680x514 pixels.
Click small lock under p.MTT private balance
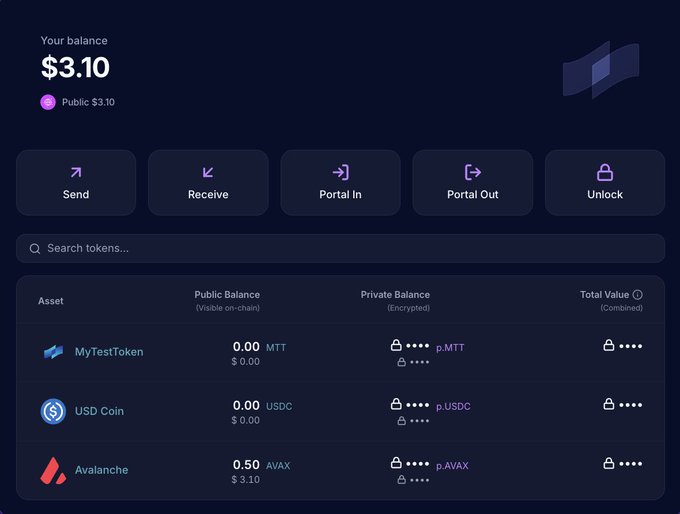[x=402, y=362]
